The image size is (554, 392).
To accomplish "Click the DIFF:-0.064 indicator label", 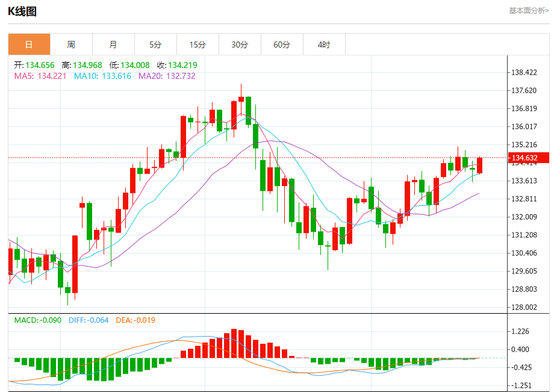I will [89, 320].
